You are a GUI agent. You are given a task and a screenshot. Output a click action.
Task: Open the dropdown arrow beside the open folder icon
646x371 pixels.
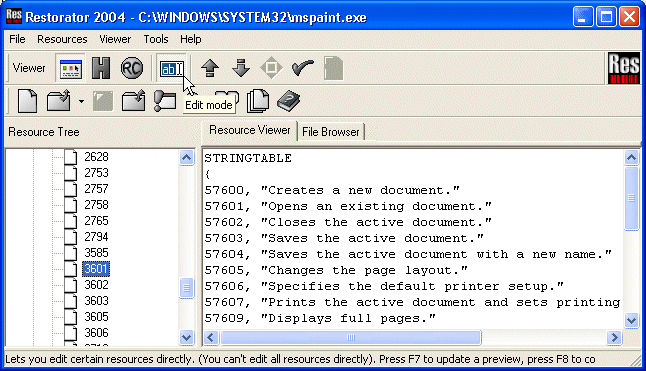(x=81, y=101)
